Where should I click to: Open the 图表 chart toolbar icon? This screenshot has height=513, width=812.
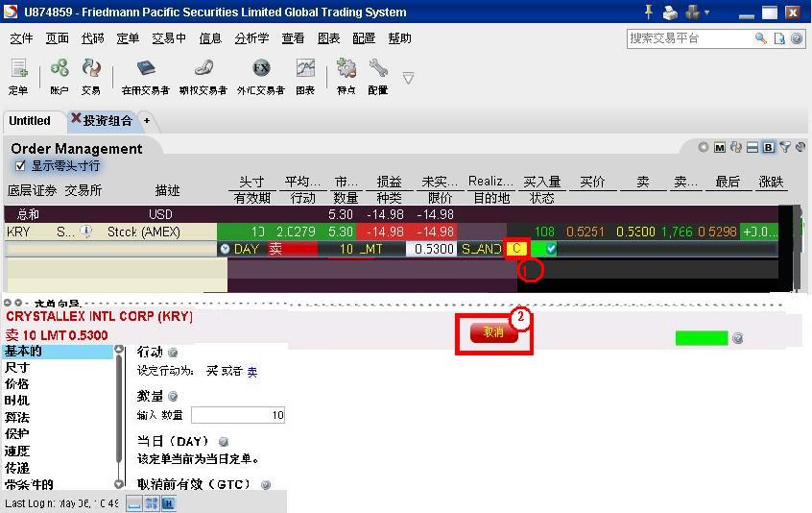(305, 75)
